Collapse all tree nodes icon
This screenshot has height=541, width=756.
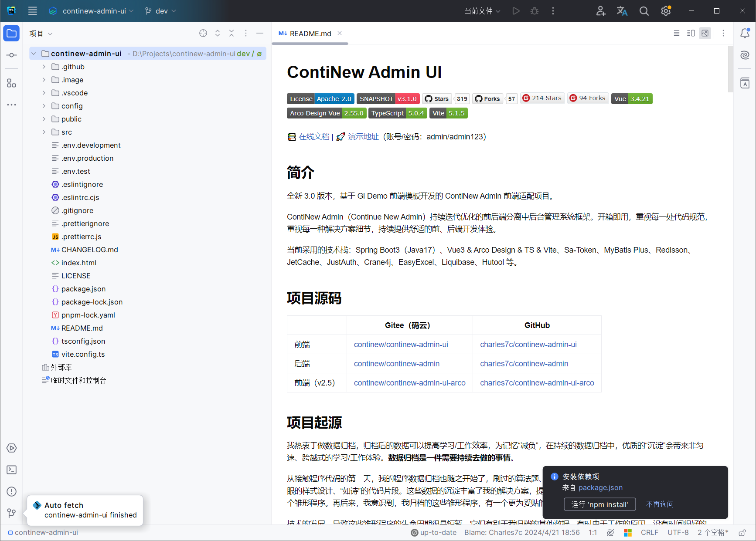232,34
